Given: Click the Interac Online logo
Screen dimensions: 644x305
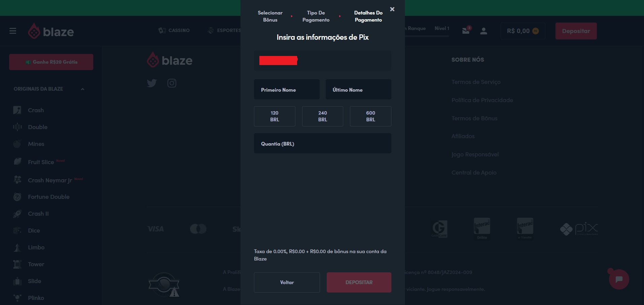Looking at the screenshot, I should [482, 228].
